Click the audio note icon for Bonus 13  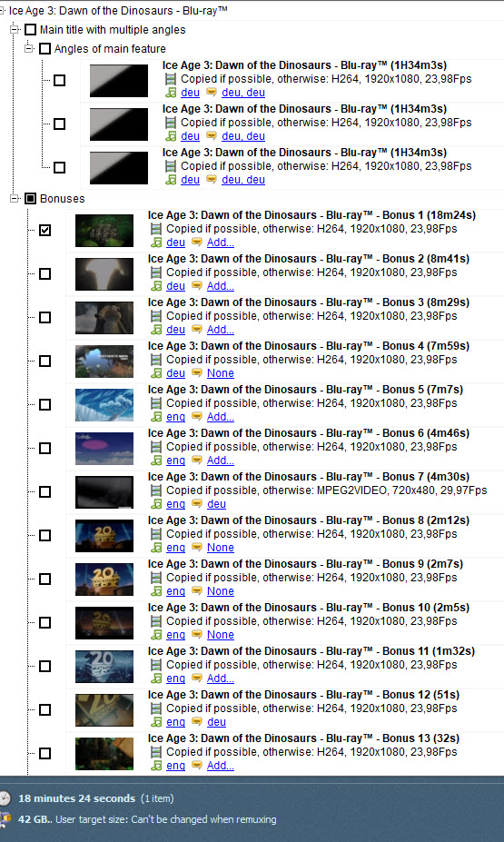[x=155, y=765]
